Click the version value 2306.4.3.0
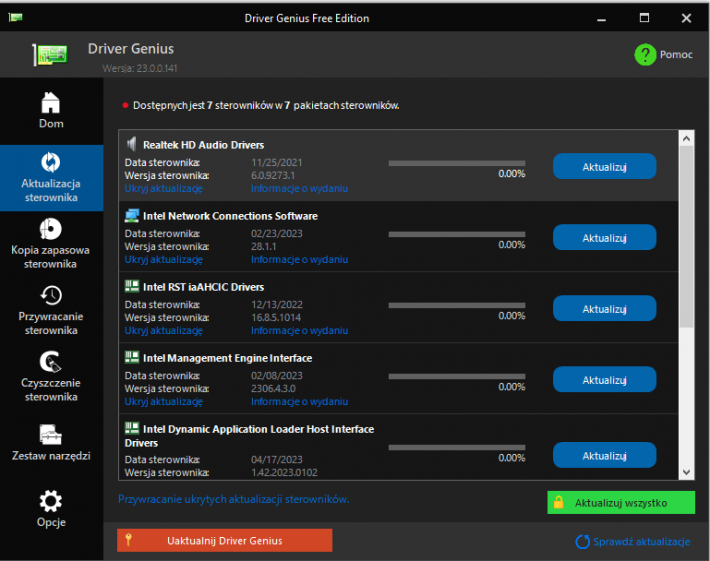The image size is (710, 561). pos(273,388)
